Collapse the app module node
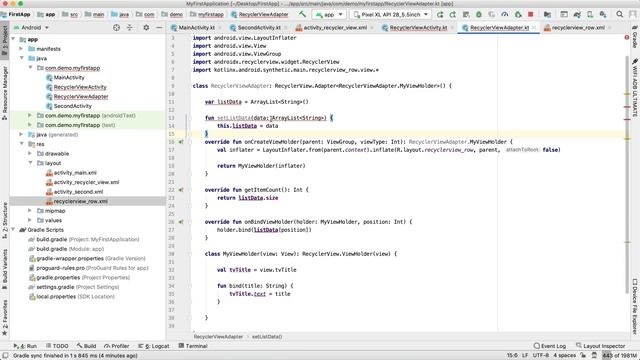 click(13, 39)
